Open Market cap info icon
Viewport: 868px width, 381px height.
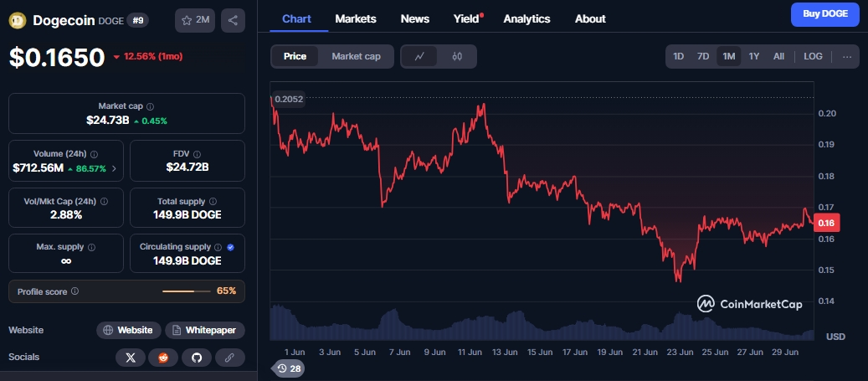(x=151, y=106)
